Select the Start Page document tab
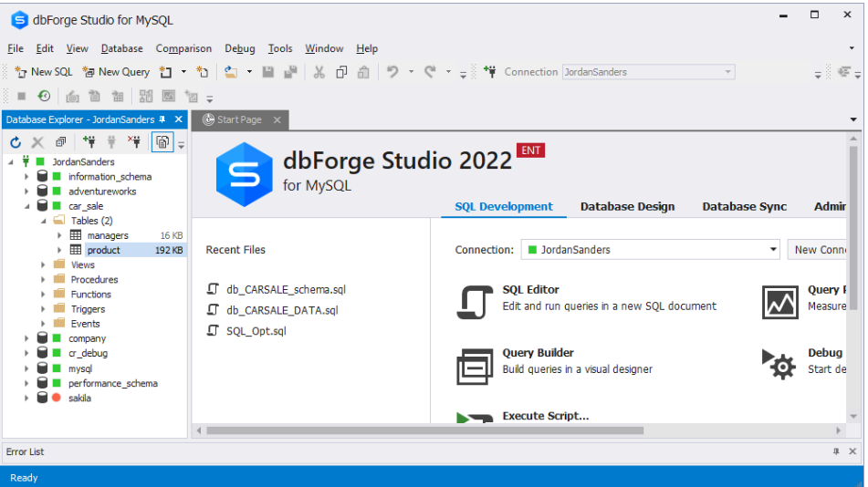Screen dimensions: 868x487 pos(239,119)
